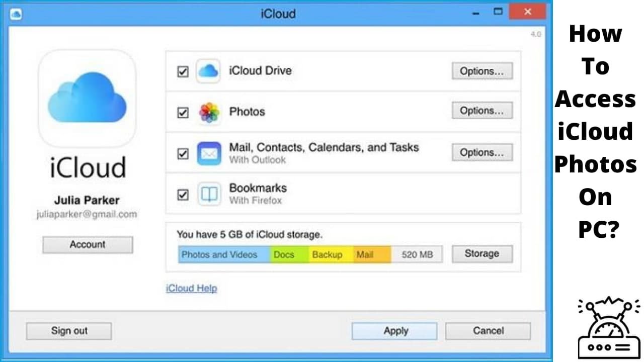
Task: Click the Julia Parker name
Action: tap(87, 200)
